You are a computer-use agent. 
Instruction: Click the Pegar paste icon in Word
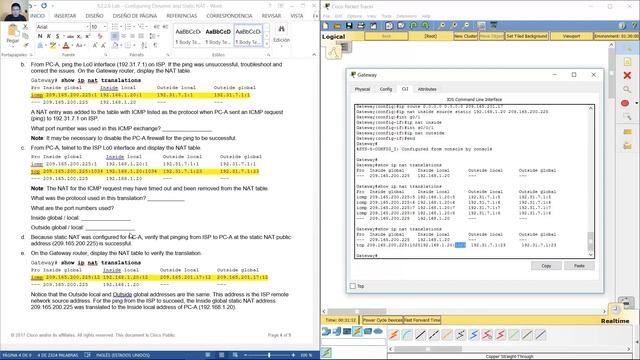13,32
